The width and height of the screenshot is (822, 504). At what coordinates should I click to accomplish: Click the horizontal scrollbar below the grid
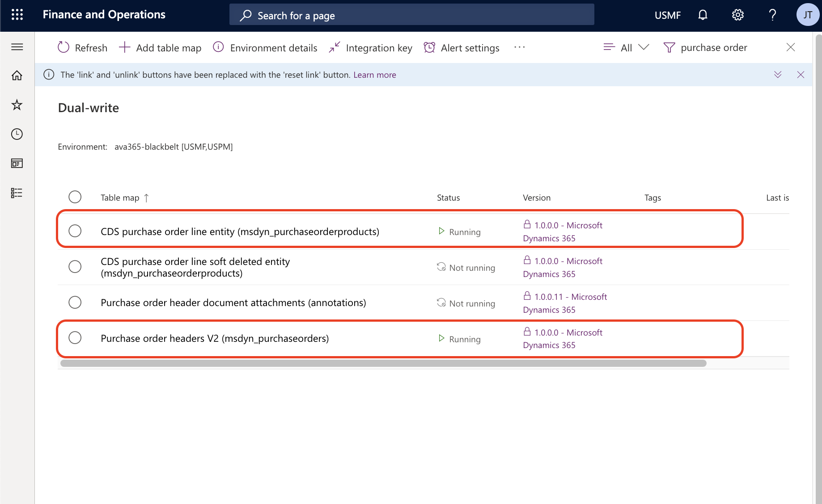tap(383, 363)
